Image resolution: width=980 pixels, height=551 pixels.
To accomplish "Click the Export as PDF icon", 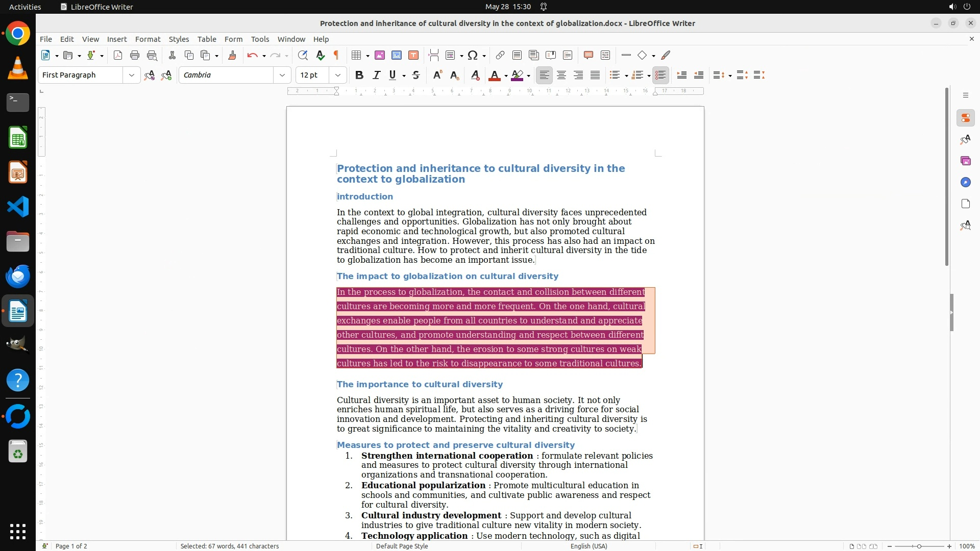I will [x=118, y=55].
